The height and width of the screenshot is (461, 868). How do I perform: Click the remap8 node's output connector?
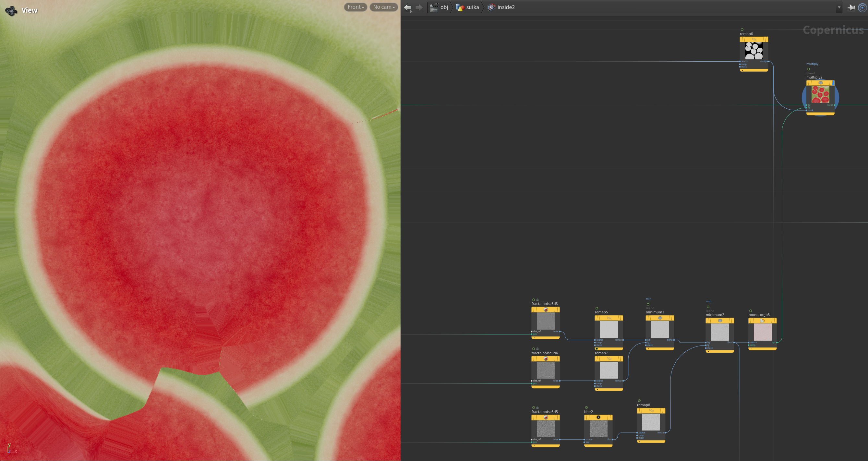point(665,433)
